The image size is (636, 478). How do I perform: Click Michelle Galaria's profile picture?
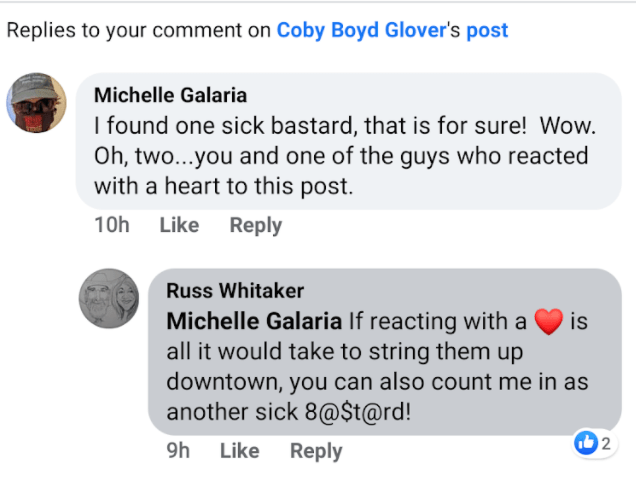37,103
